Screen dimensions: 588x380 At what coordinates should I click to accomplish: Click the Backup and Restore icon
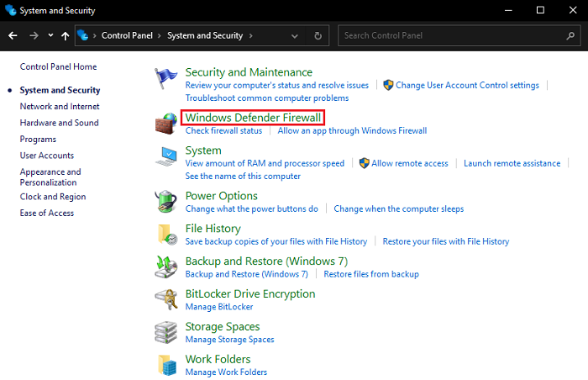(x=165, y=267)
